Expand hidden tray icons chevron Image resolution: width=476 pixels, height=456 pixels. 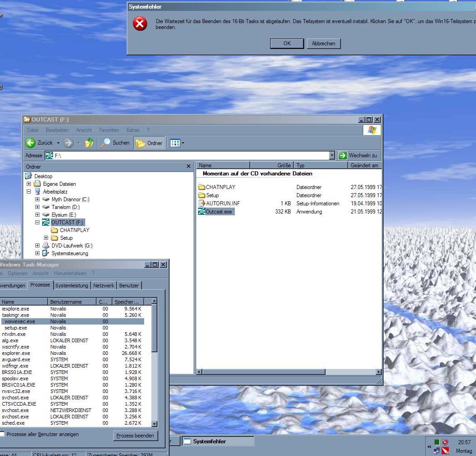pyautogui.click(x=429, y=446)
